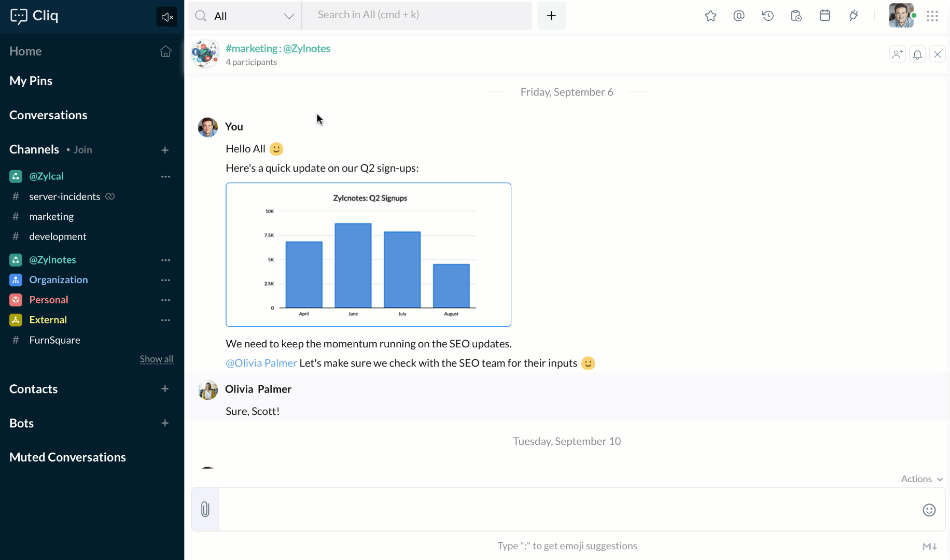Image resolution: width=950 pixels, height=560 pixels.
Task: Click the Cliq logo
Action: pos(34,16)
